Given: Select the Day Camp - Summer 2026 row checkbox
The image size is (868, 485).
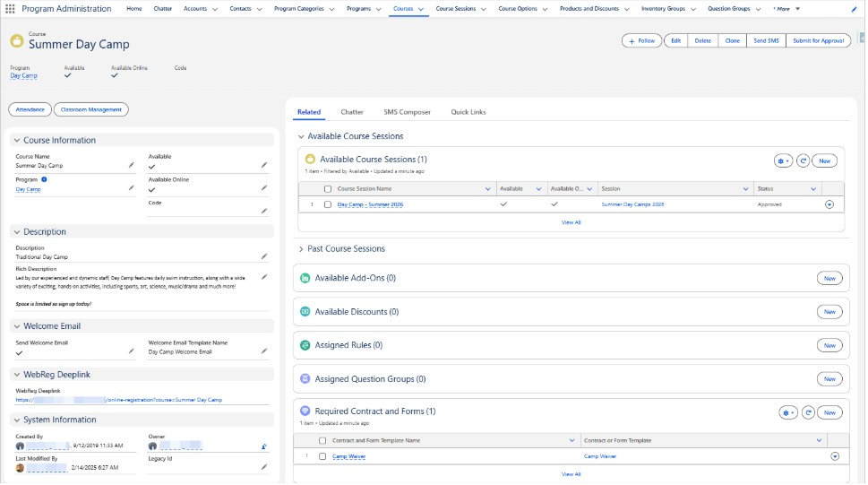Looking at the screenshot, I should click(328, 204).
